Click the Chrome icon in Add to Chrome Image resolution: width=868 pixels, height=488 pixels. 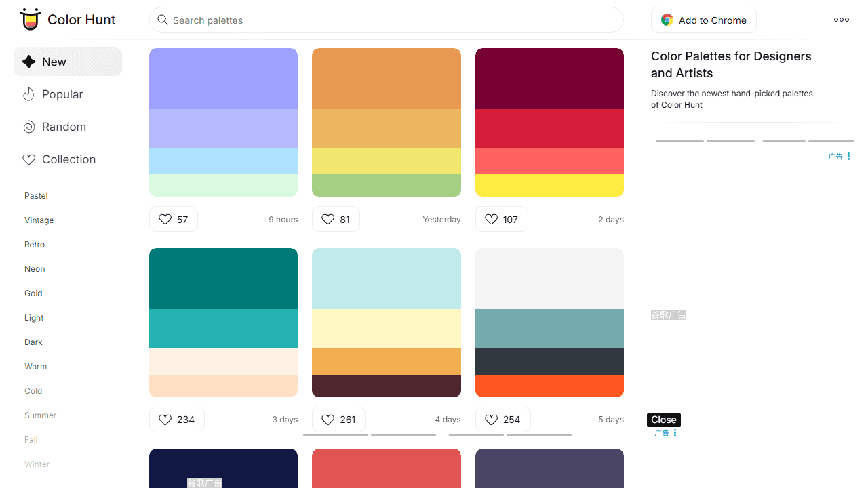pos(667,20)
